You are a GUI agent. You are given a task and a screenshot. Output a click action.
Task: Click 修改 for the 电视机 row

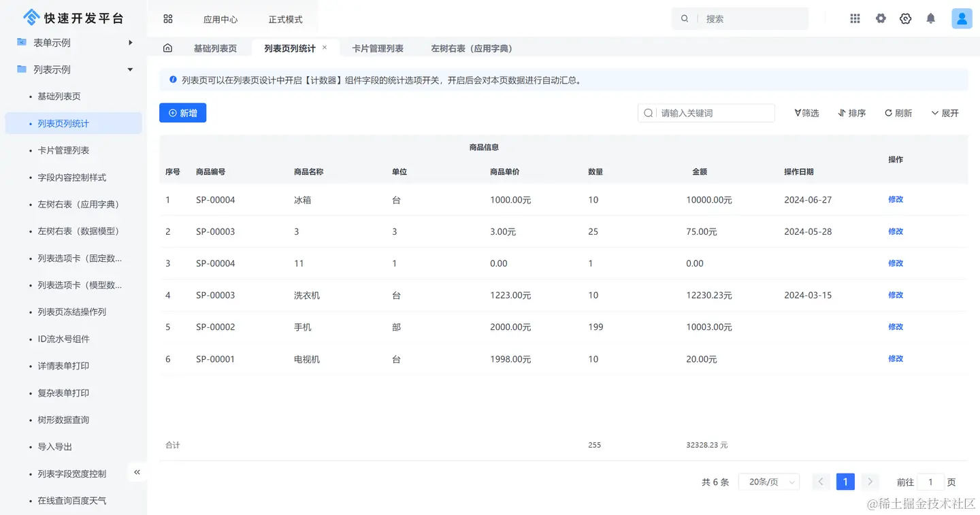tap(896, 359)
